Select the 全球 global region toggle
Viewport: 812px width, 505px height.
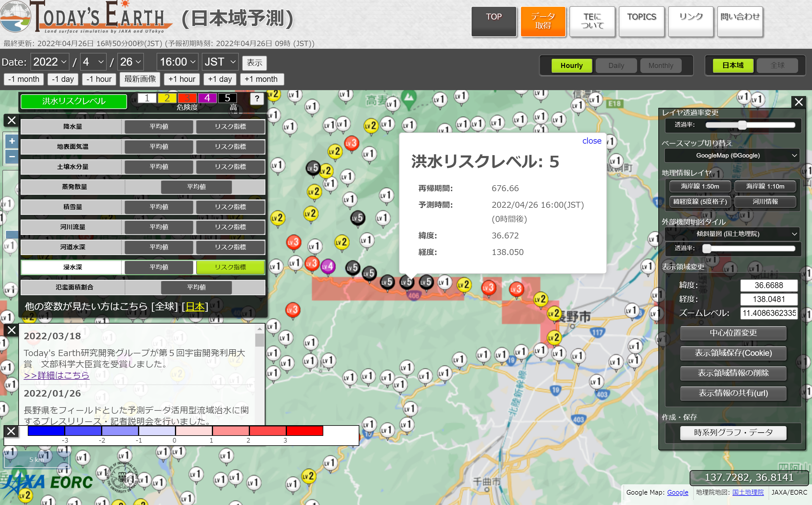[x=777, y=66]
